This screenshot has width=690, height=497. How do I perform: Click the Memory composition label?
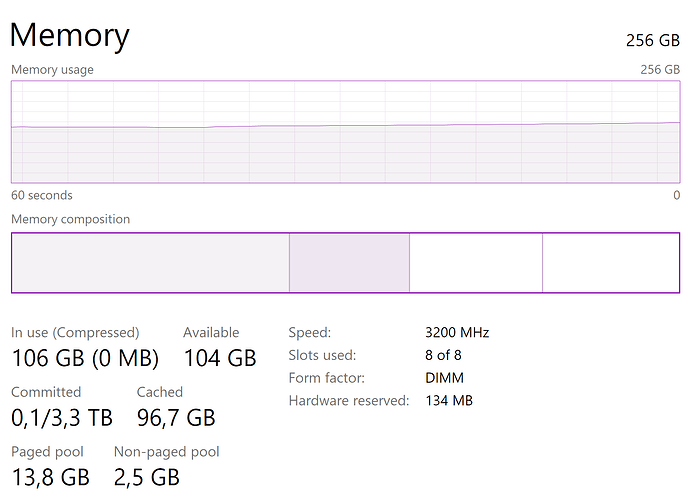click(x=70, y=219)
